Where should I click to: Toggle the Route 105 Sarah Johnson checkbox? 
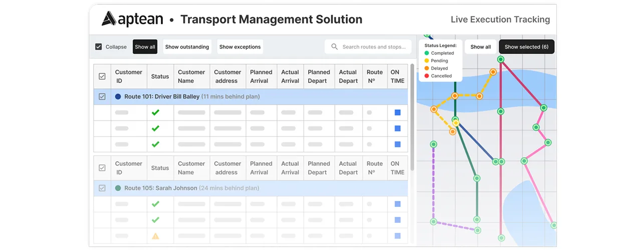tap(102, 188)
